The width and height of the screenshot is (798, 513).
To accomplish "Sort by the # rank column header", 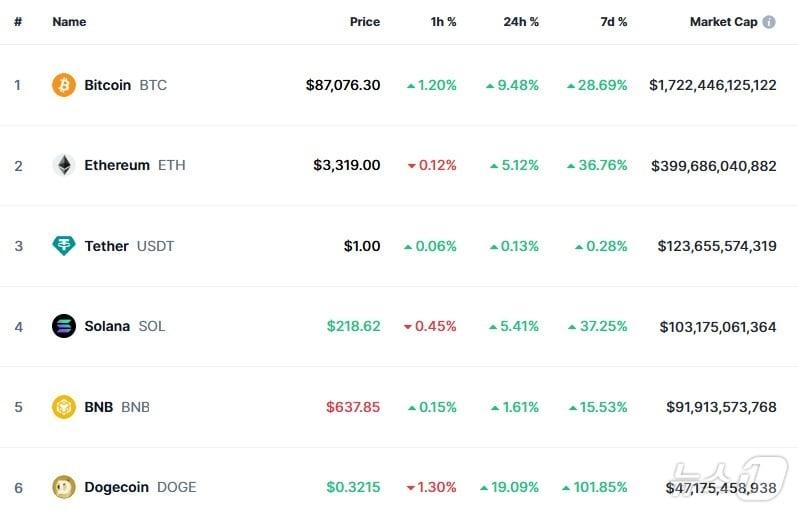I will [18, 22].
